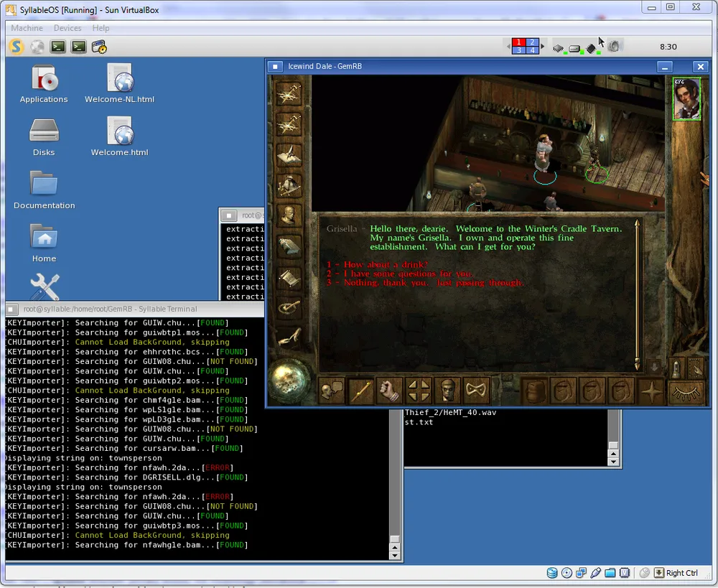Select the red desktop 1 in switcher
This screenshot has height=588, width=718.
pos(519,42)
